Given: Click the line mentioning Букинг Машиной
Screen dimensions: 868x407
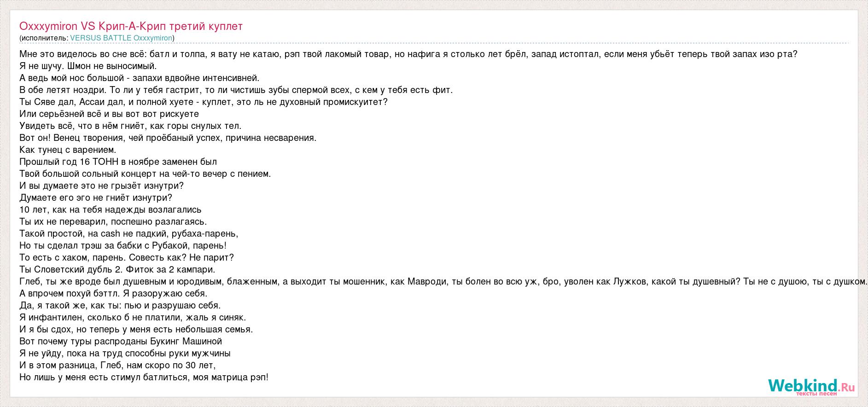Looking at the screenshot, I should click(x=121, y=341).
